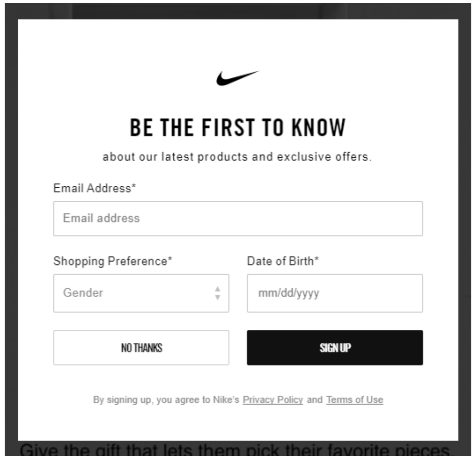This screenshot has height=459, width=476.
Task: Click the "Email Address*" field label
Action: [95, 188]
